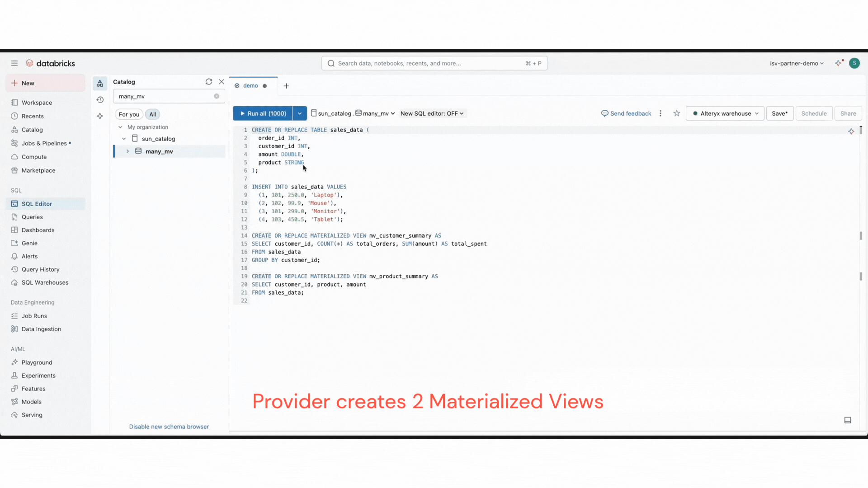868x488 pixels.
Task: Open the kebab more-options menu
Action: coord(660,113)
